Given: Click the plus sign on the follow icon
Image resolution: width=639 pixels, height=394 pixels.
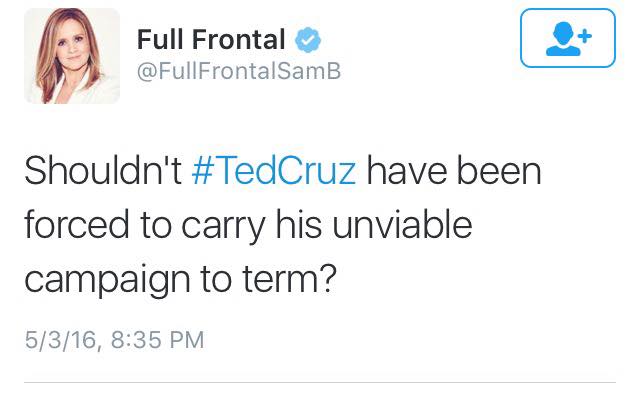Looking at the screenshot, I should pyautogui.click(x=585, y=36).
